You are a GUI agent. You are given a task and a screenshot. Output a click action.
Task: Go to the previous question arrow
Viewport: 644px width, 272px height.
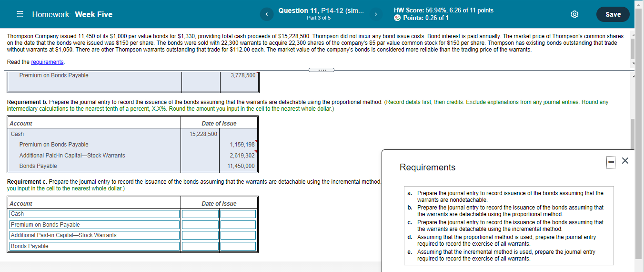click(267, 14)
